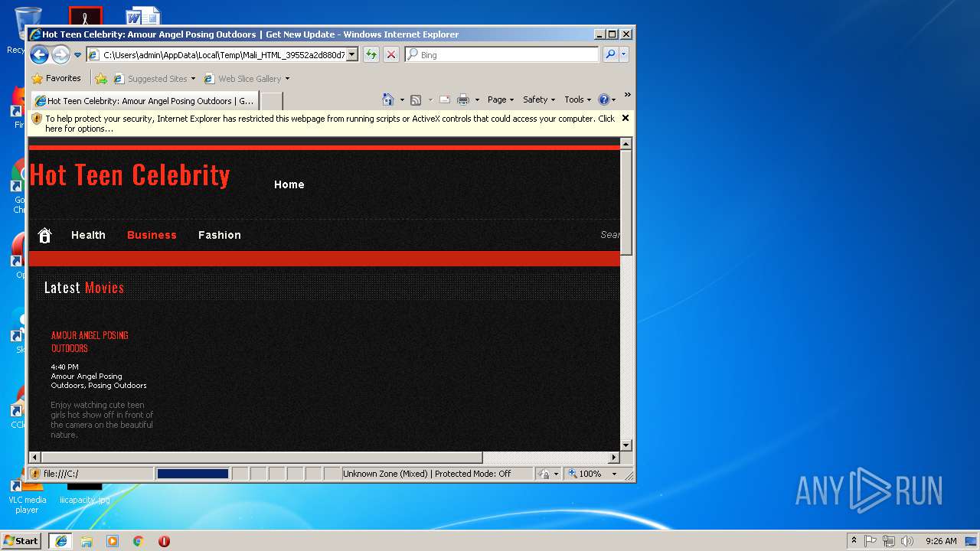Open the Favorites star button

point(56,78)
